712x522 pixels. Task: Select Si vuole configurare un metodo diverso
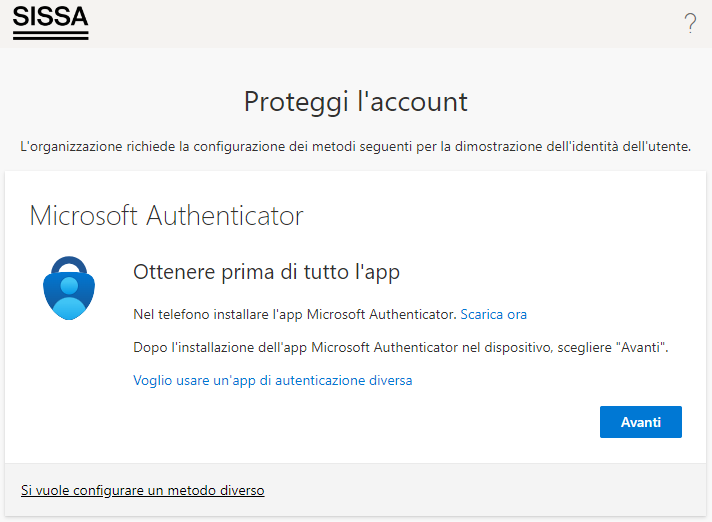pos(143,490)
